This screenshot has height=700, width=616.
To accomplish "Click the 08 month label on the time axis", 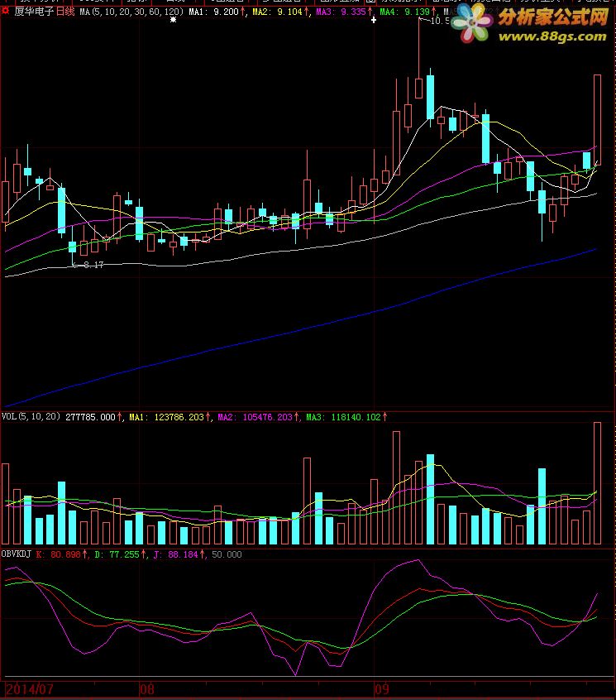I will tap(146, 689).
